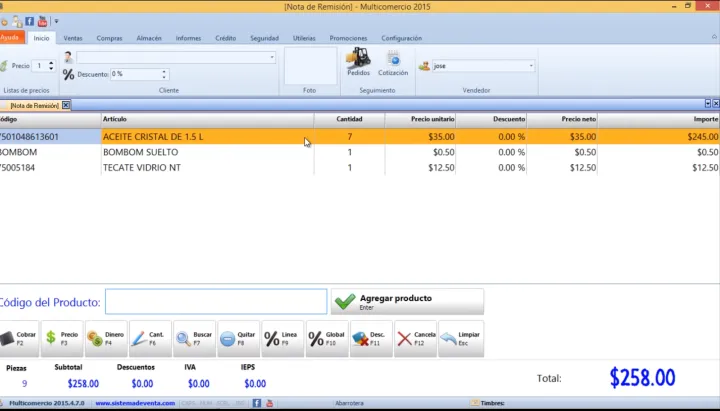The width and height of the screenshot is (720, 411).
Task: Select the Cant. F6 quantity button
Action: [150, 339]
